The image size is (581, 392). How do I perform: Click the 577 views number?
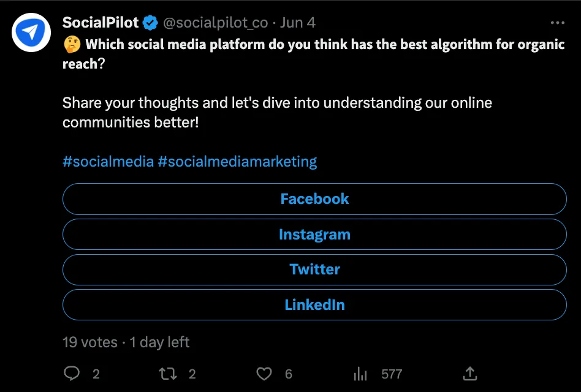[392, 374]
